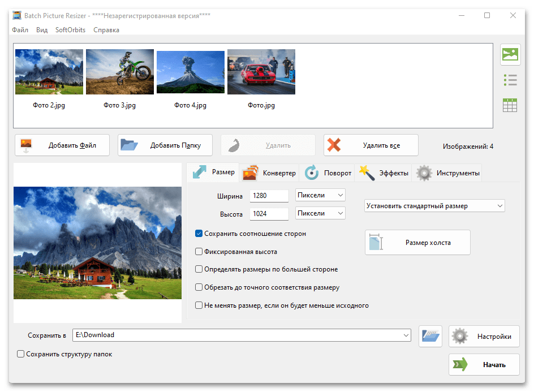Image resolution: width=534 pixels, height=392 pixels.
Task: Open width units Пиксели dropdown
Action: [x=320, y=195]
